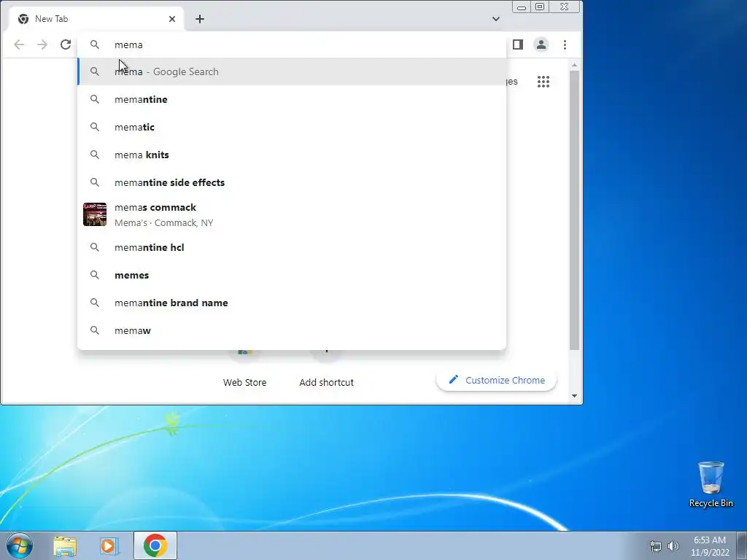Select the mematic suggestion

click(292, 127)
